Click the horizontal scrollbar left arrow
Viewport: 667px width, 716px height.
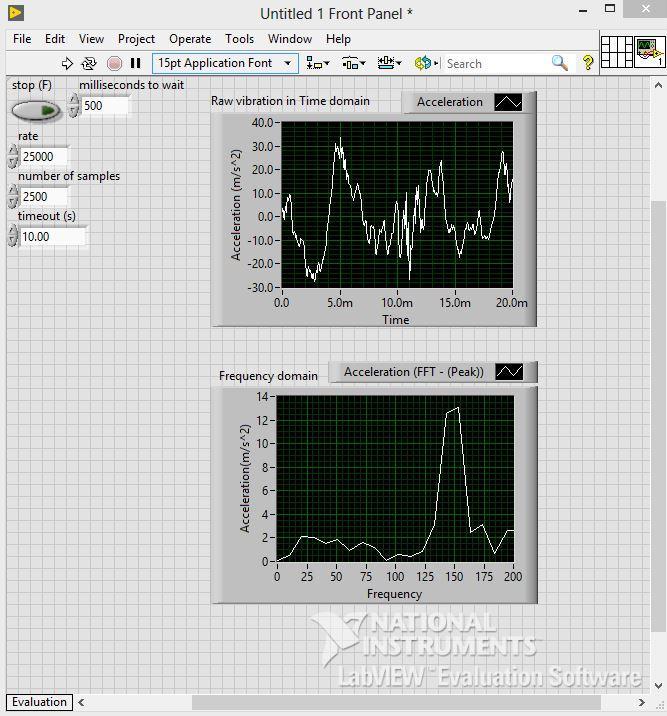[x=81, y=702]
